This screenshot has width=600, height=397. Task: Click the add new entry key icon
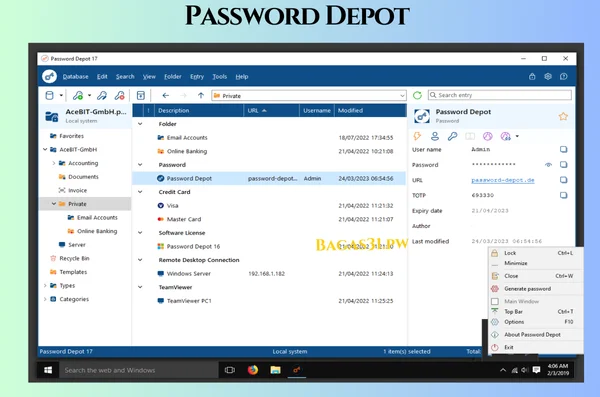[78, 95]
